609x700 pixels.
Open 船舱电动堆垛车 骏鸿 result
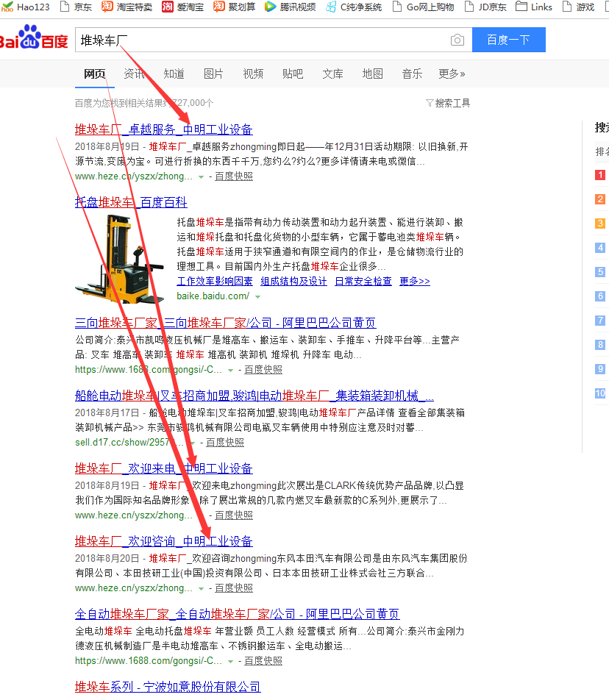pyautogui.click(x=254, y=396)
